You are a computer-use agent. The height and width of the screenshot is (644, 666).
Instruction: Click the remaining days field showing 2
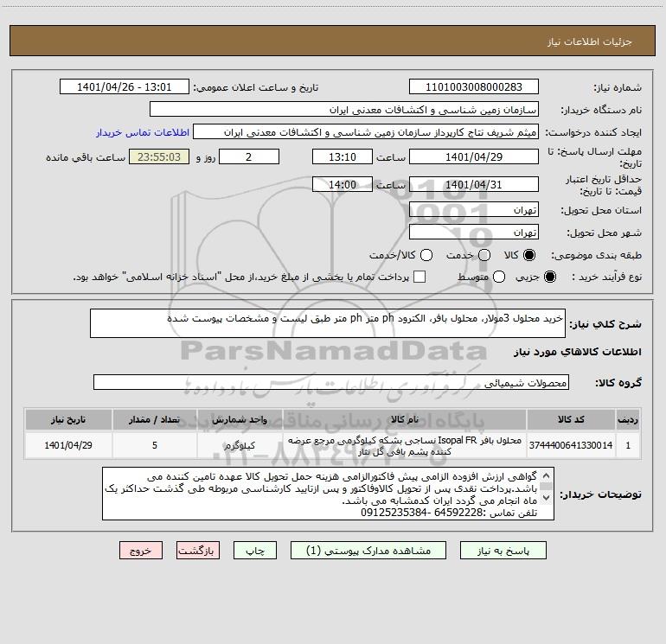coord(249,156)
